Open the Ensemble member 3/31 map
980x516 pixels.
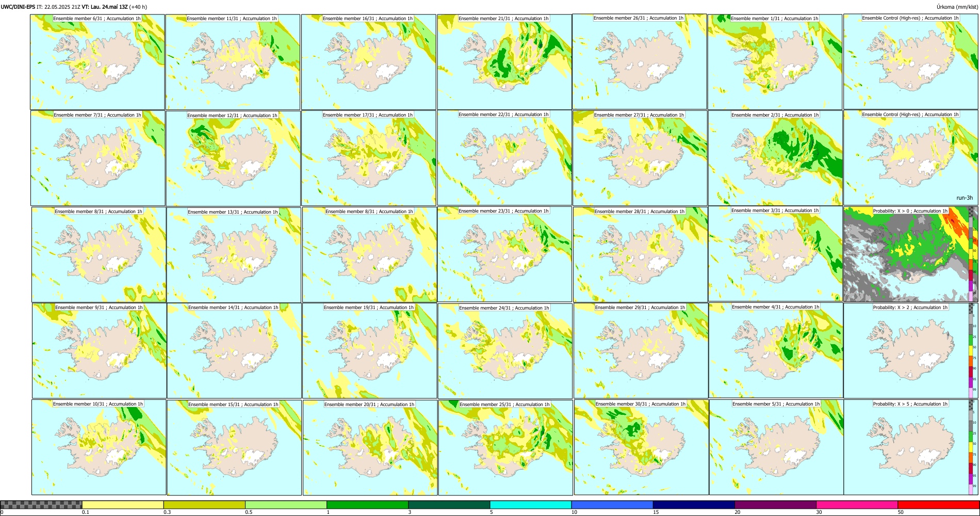tap(776, 254)
